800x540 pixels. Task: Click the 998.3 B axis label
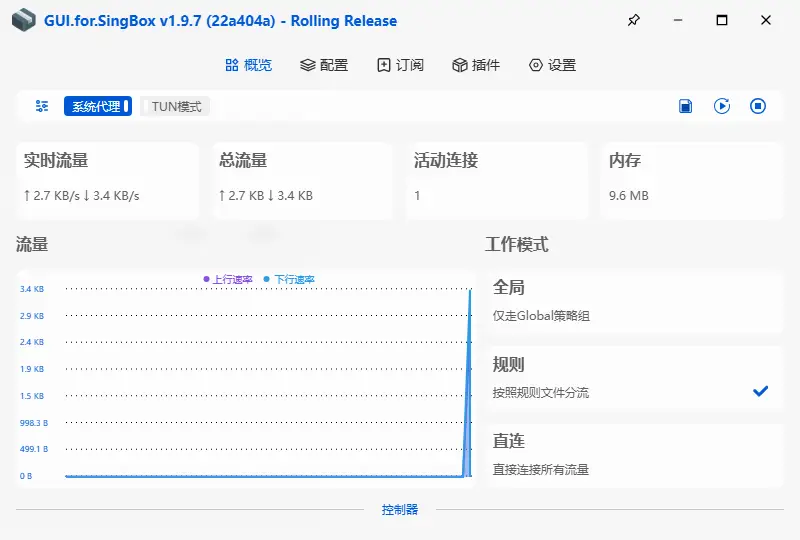pyautogui.click(x=34, y=423)
